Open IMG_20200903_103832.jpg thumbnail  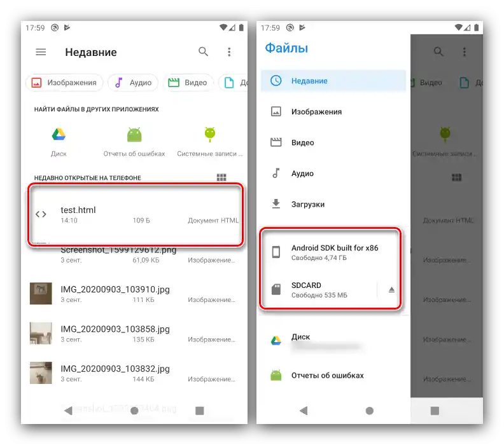[41, 373]
